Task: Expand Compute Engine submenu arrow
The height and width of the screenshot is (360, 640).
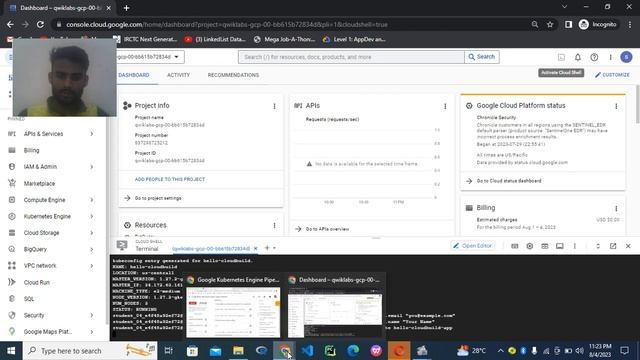Action: pyautogui.click(x=92, y=200)
